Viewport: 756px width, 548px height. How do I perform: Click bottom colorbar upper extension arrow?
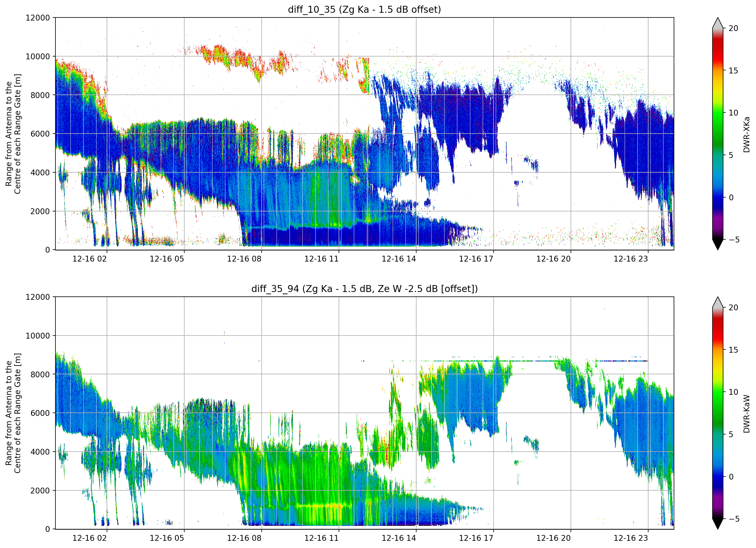coord(718,302)
